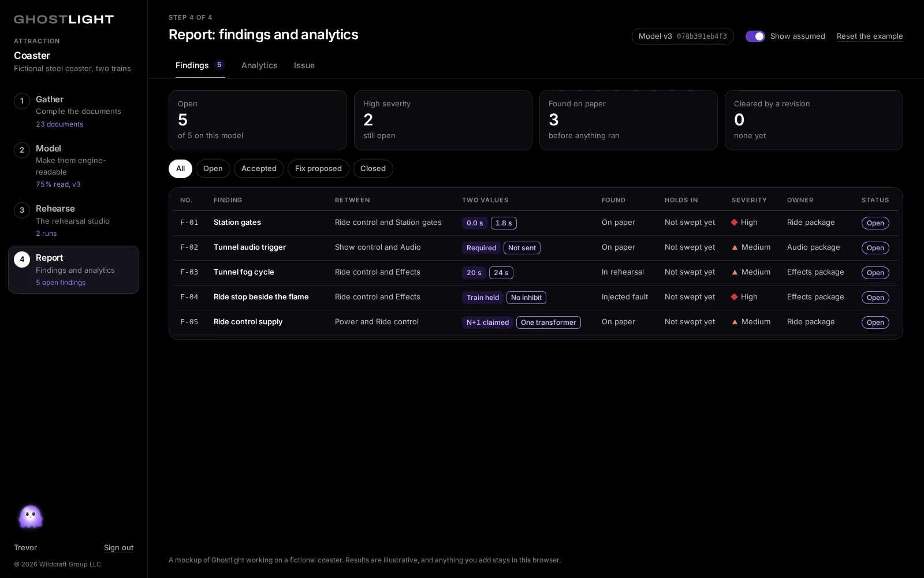Open the 5 open findings link
Screen dimensions: 924x578
point(61,283)
